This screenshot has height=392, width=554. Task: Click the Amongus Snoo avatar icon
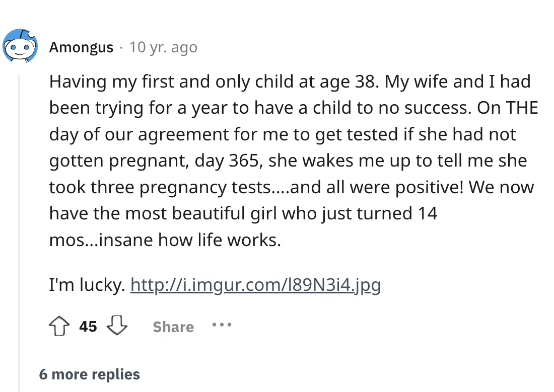[21, 46]
